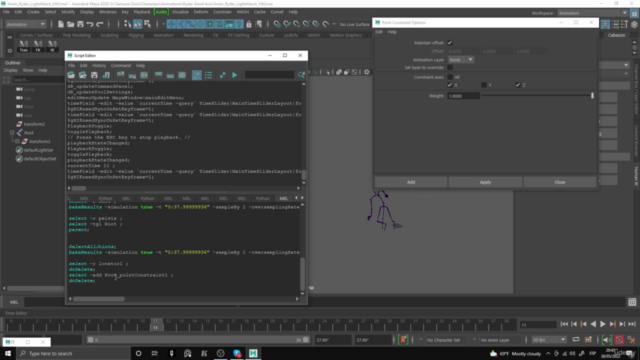
Task: Open 30 fps frame rate dropdown
Action: pyautogui.click(x=549, y=340)
